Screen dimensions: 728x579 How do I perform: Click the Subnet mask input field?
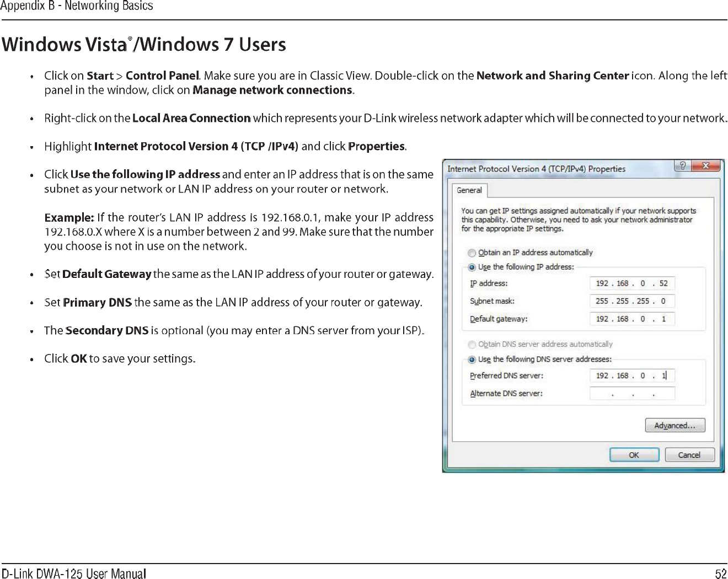pyautogui.click(x=632, y=301)
